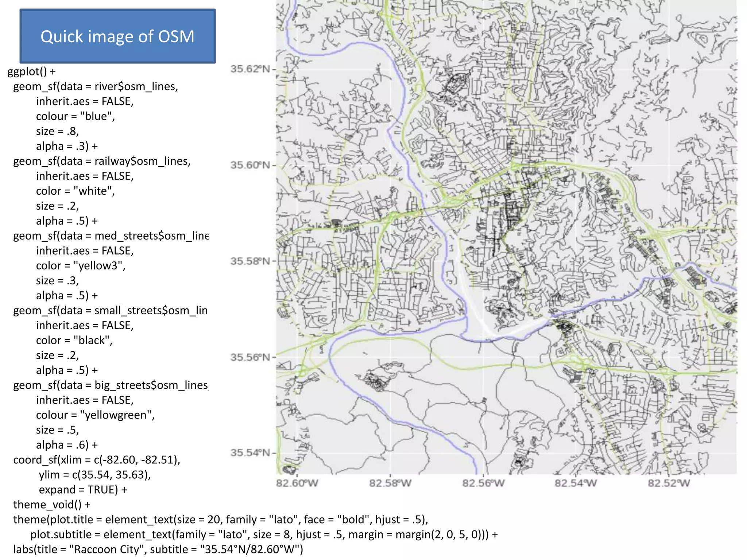Click the 82.54°W longitude axis label
The image size is (747, 560).
point(576,483)
